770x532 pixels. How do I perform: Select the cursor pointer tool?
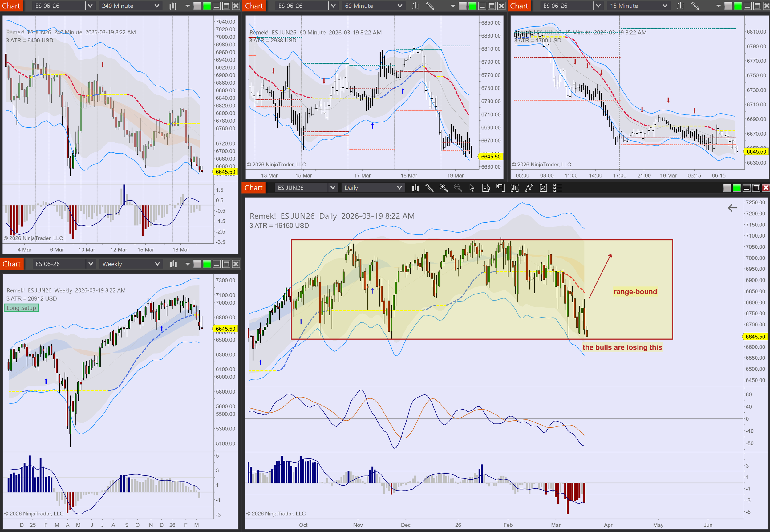pos(472,188)
